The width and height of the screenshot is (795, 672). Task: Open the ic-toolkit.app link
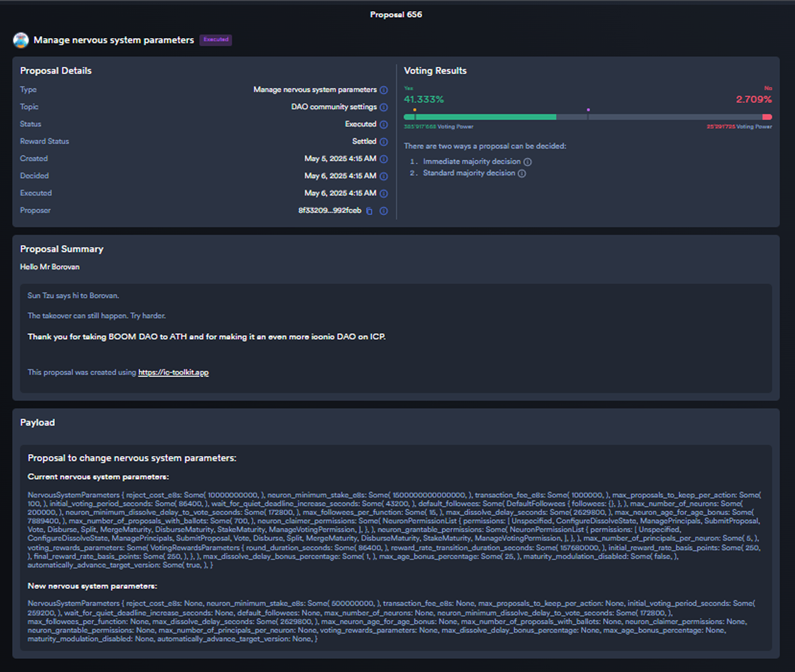pyautogui.click(x=173, y=372)
